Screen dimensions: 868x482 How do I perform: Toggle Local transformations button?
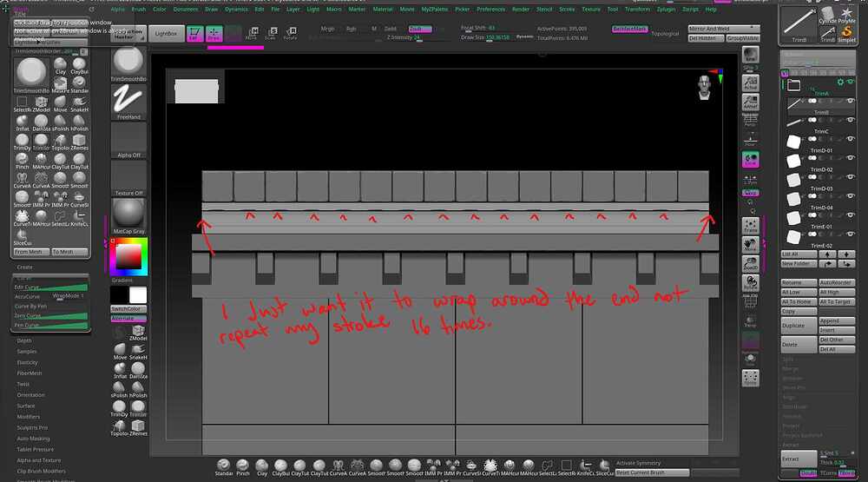click(750, 159)
